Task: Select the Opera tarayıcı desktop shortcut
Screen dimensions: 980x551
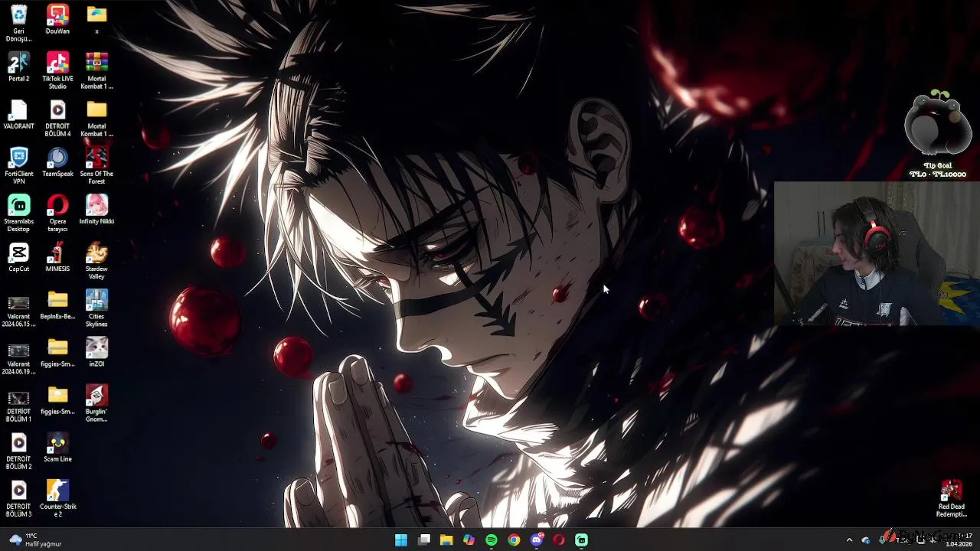Action: click(x=57, y=214)
